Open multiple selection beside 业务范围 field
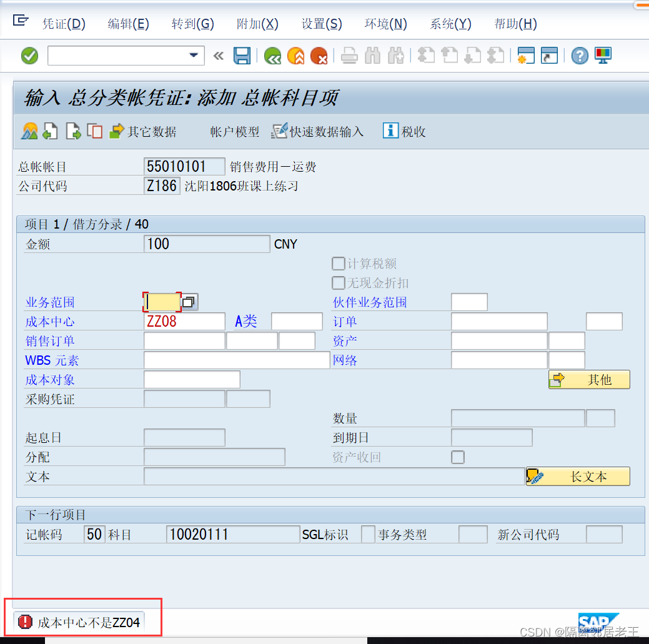This screenshot has height=644, width=649. pyautogui.click(x=189, y=301)
